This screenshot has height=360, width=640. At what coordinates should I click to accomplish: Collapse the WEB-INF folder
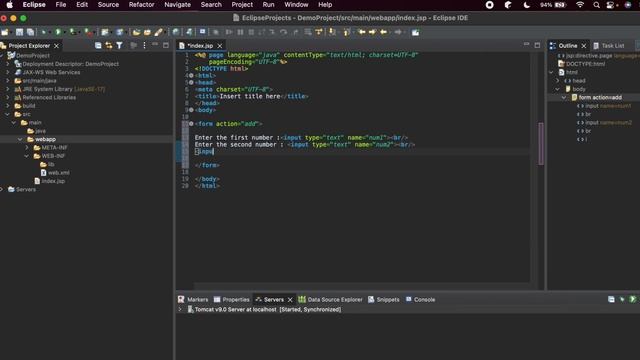pyautogui.click(x=27, y=156)
